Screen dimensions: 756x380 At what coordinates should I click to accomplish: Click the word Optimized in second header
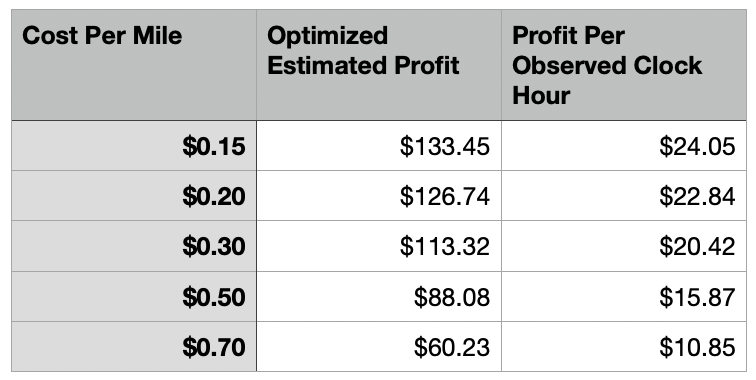click(327, 37)
